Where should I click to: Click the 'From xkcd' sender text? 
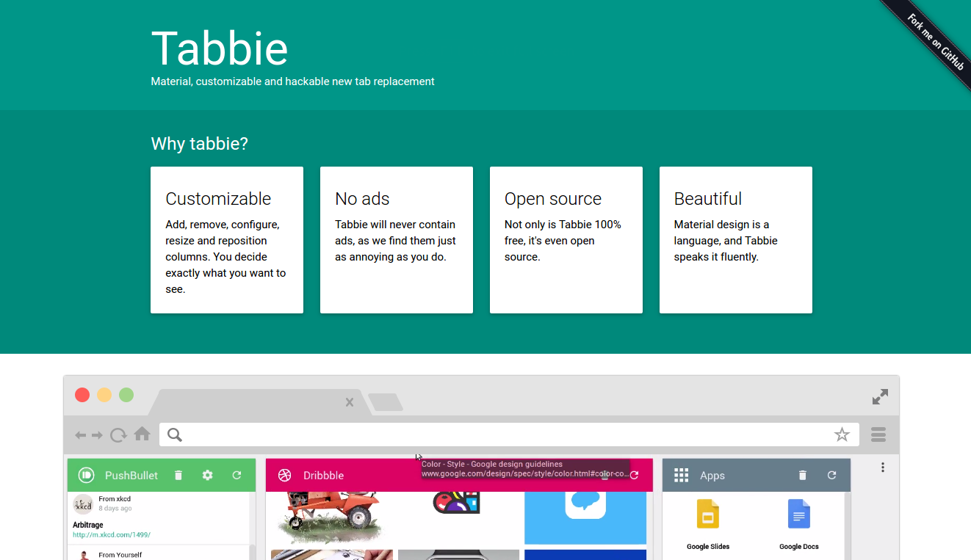pos(115,499)
